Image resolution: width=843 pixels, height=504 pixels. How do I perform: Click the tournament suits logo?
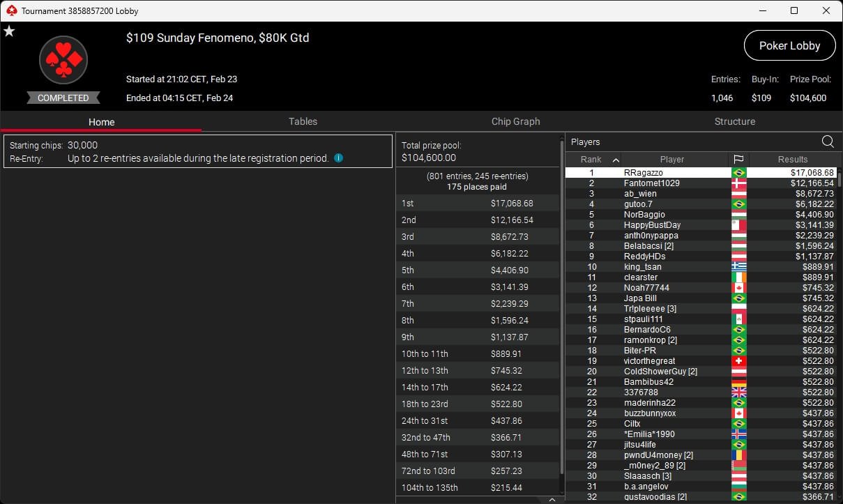63,61
